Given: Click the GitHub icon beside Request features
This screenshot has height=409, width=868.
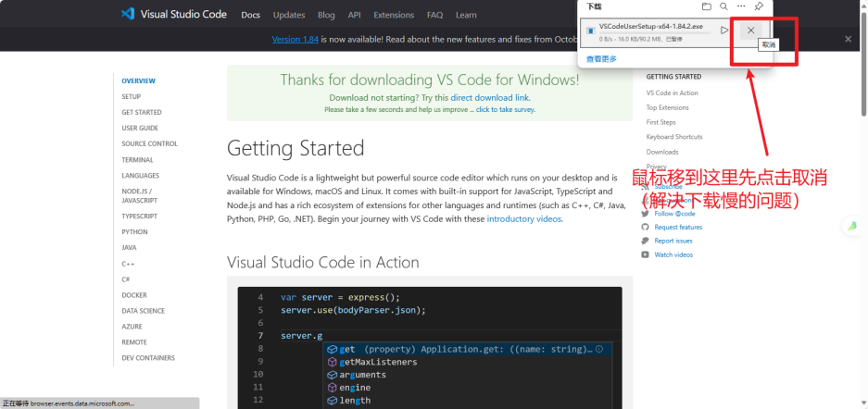Looking at the screenshot, I should tap(645, 227).
